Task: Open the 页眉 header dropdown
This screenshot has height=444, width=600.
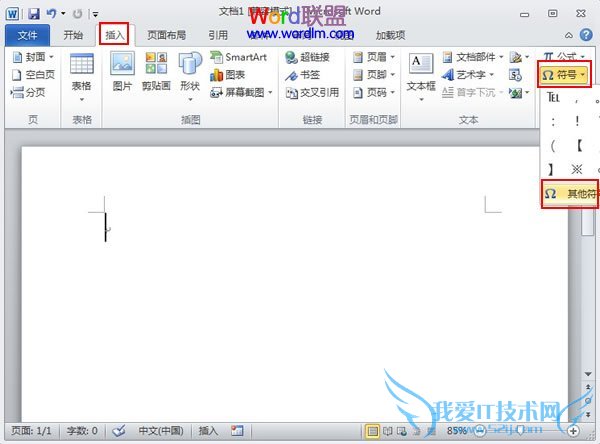Action: pos(373,57)
